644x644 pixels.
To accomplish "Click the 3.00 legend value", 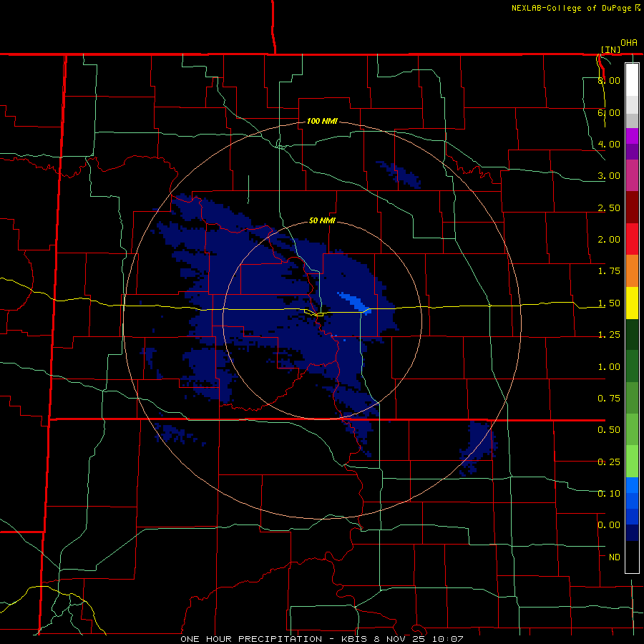I will 609,176.
